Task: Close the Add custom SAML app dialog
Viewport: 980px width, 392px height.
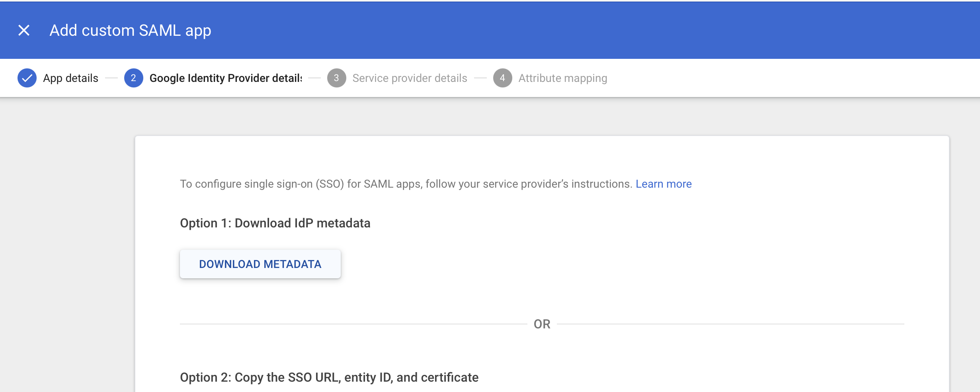Action: [x=24, y=30]
